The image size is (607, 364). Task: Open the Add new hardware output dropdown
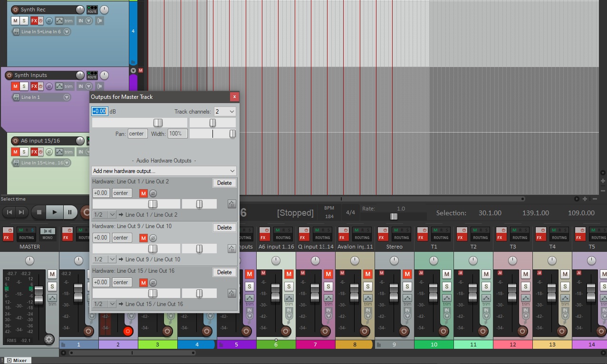point(164,171)
